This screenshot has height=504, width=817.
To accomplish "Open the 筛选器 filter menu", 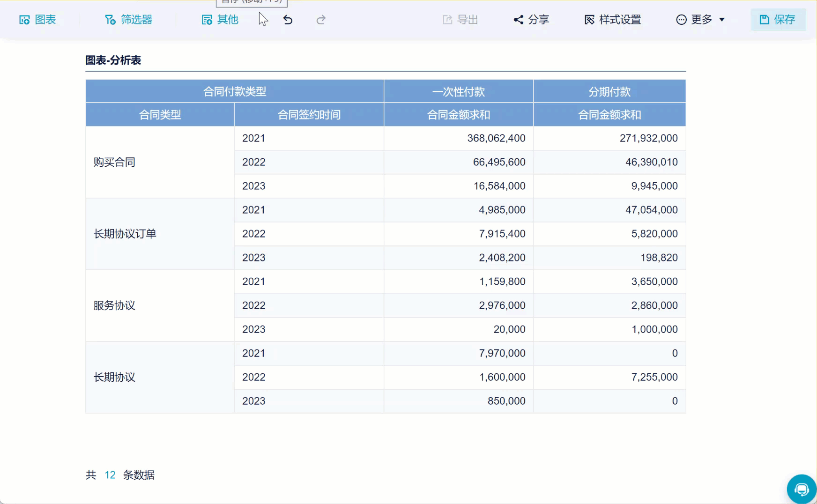I will (x=128, y=20).
